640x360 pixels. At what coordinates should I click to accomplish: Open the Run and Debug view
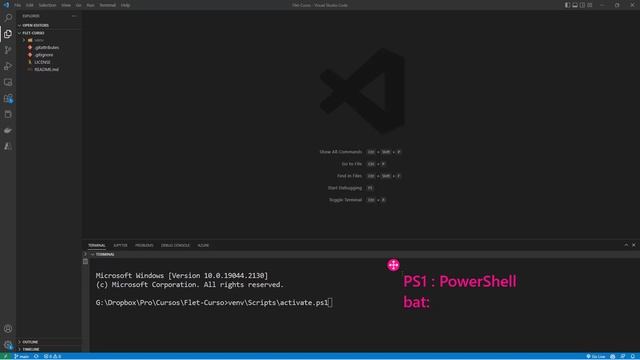tap(8, 66)
